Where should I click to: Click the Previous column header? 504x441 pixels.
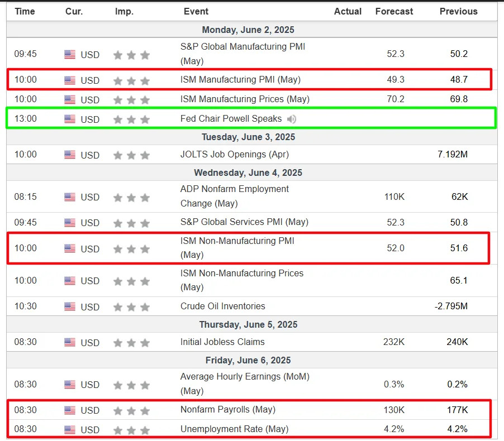pyautogui.click(x=458, y=12)
